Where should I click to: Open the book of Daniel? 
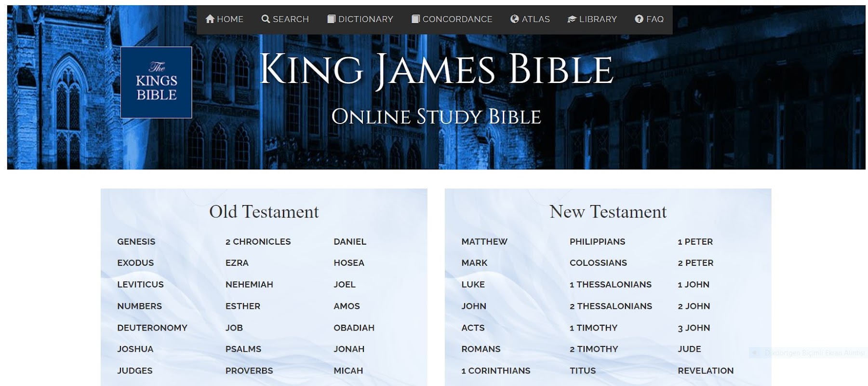pos(350,242)
